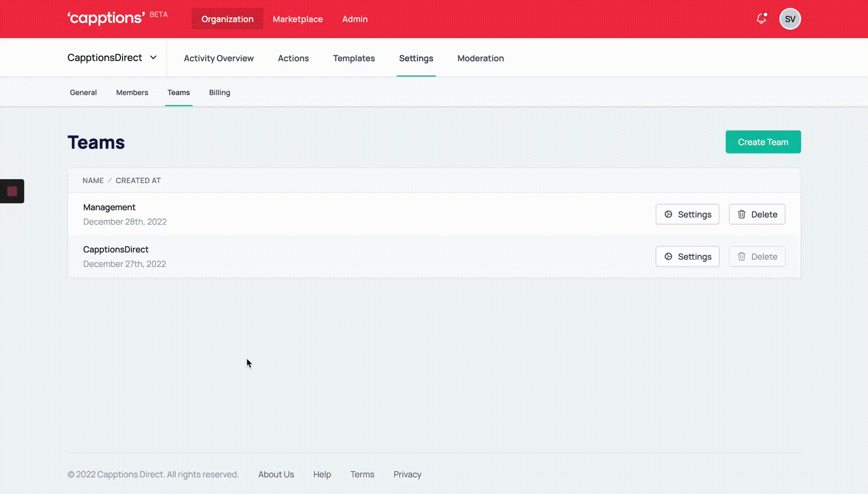Delete the Management team

[756, 214]
